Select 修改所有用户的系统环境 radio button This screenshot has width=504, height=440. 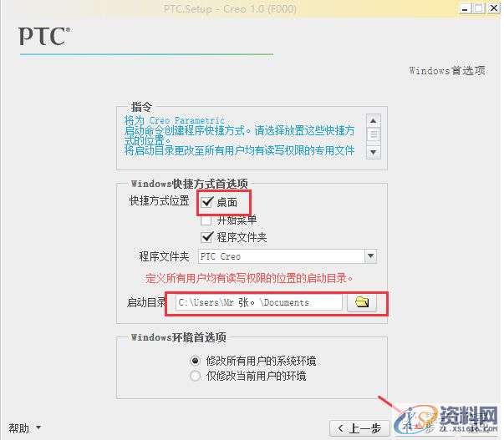coord(195,361)
